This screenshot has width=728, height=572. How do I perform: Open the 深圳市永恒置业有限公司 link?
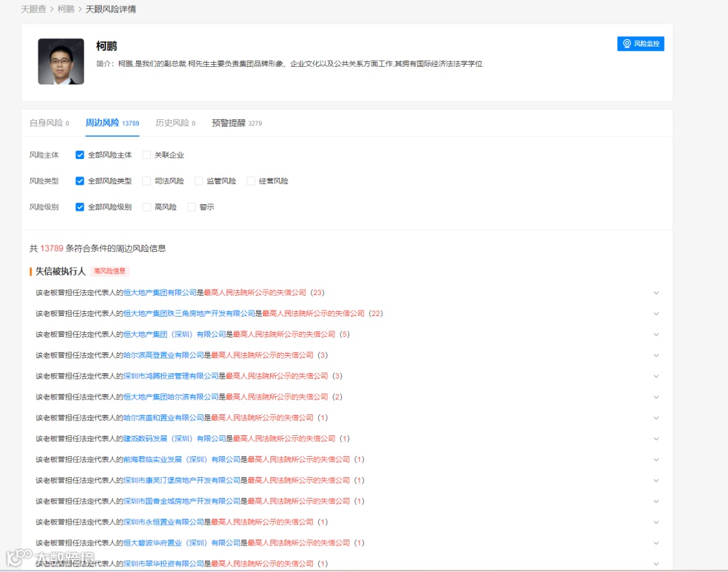click(164, 522)
